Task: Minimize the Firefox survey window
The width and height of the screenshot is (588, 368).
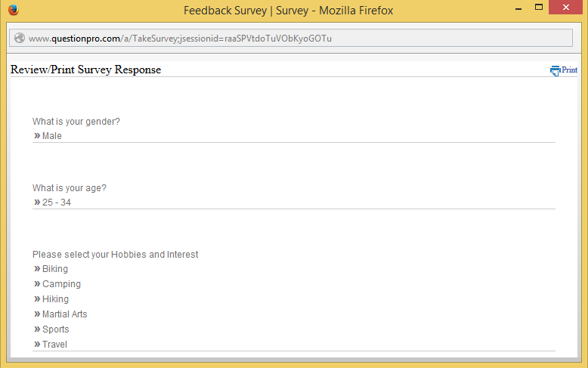Action: pos(518,8)
